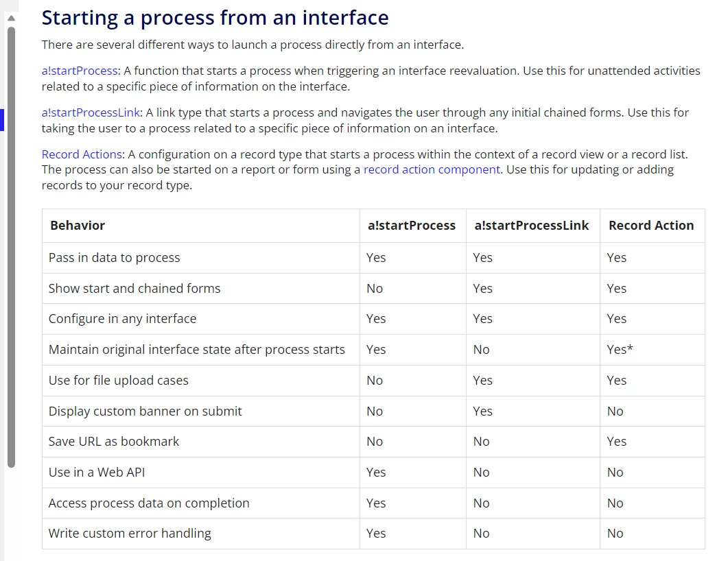
Task: Open the a!startProcessLink documentation link
Action: point(91,112)
